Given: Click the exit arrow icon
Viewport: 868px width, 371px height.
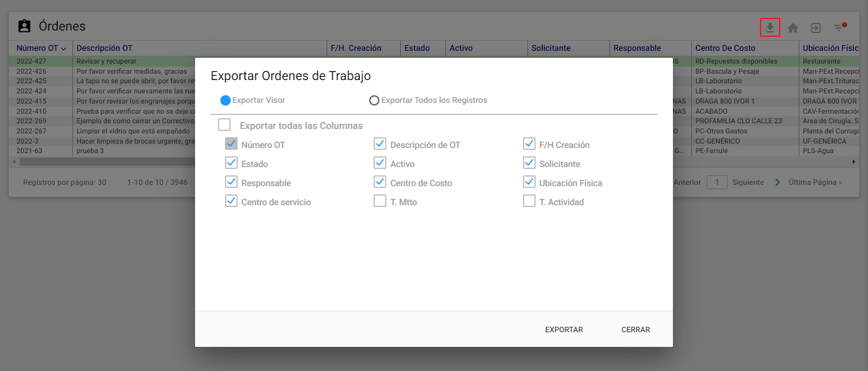Looking at the screenshot, I should [x=816, y=28].
